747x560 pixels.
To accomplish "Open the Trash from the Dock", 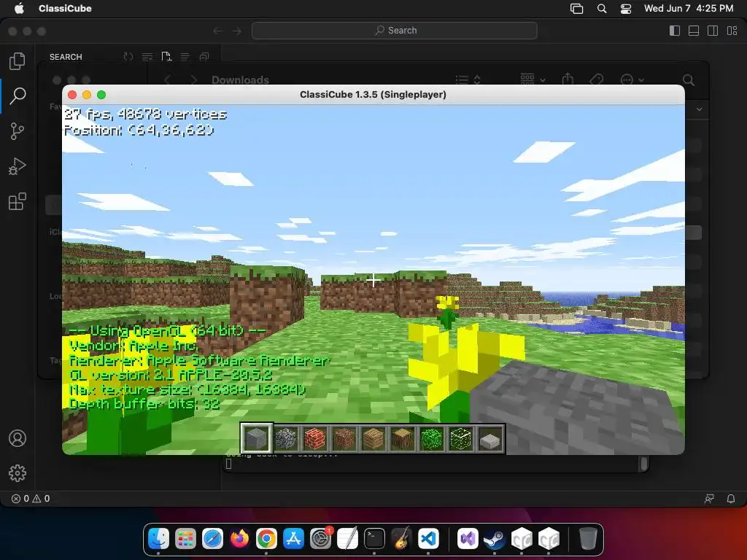I will (x=588, y=539).
